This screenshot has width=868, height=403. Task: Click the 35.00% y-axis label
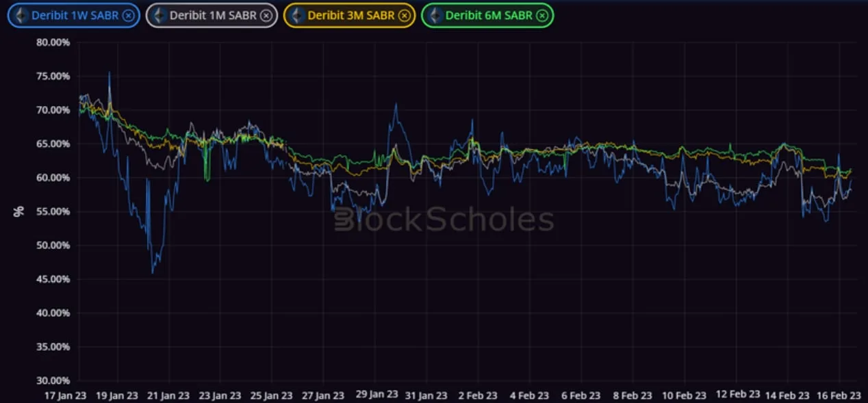[53, 347]
